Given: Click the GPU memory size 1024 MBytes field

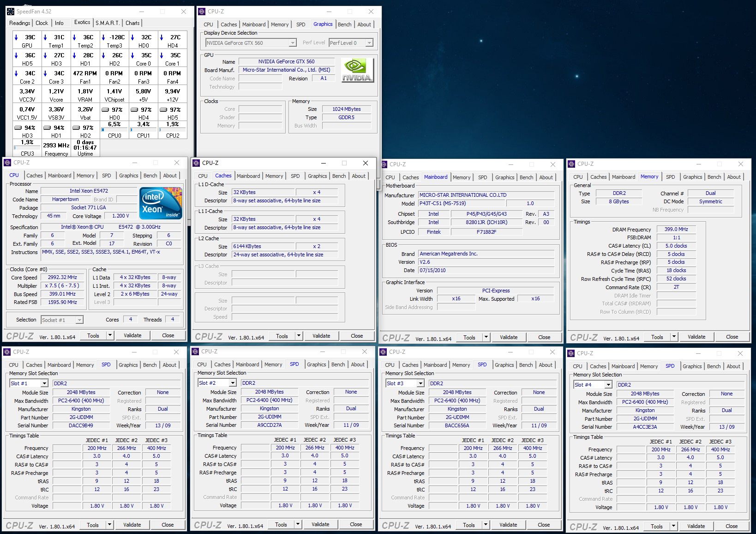Looking at the screenshot, I should pos(347,109).
